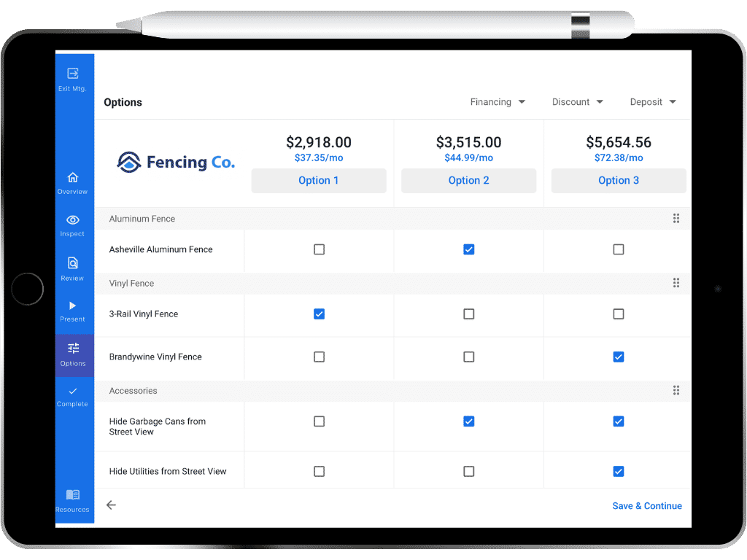This screenshot has width=747, height=560.
Task: Check 3-Rail Vinyl Fence for Option 2
Action: click(x=469, y=314)
